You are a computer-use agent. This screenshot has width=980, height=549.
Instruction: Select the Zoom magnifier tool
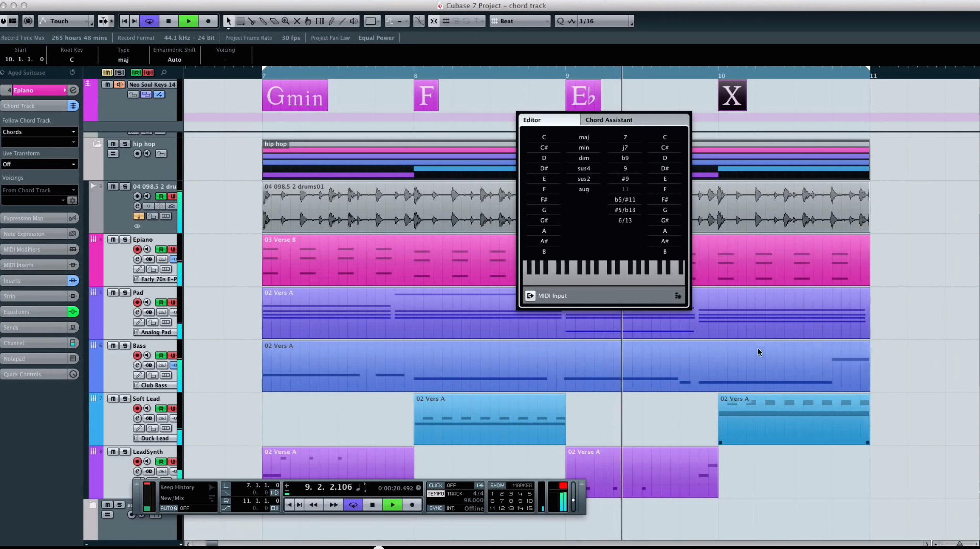point(286,21)
